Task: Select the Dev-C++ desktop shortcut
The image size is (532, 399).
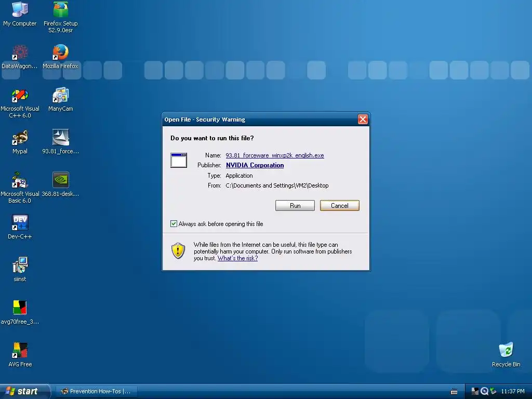Action: [x=20, y=227]
